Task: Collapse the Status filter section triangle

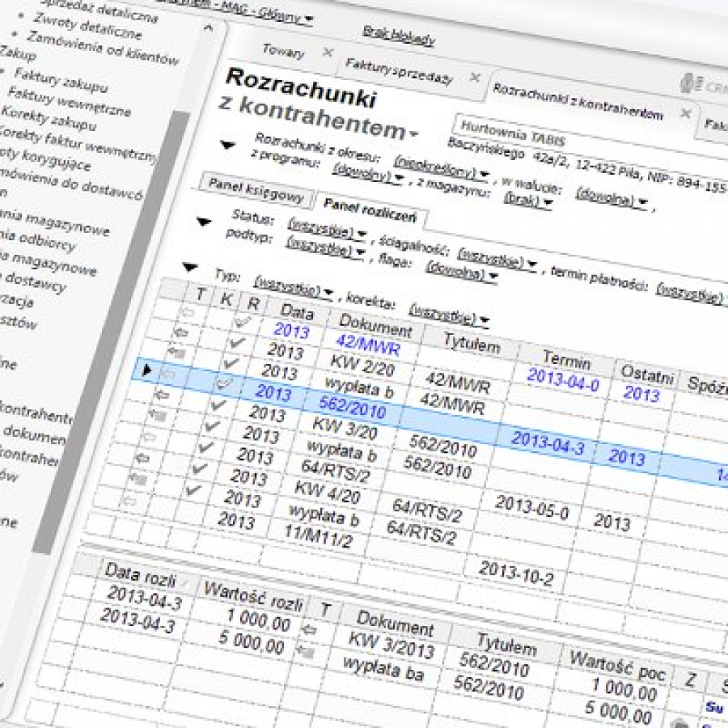Action: coord(204,221)
